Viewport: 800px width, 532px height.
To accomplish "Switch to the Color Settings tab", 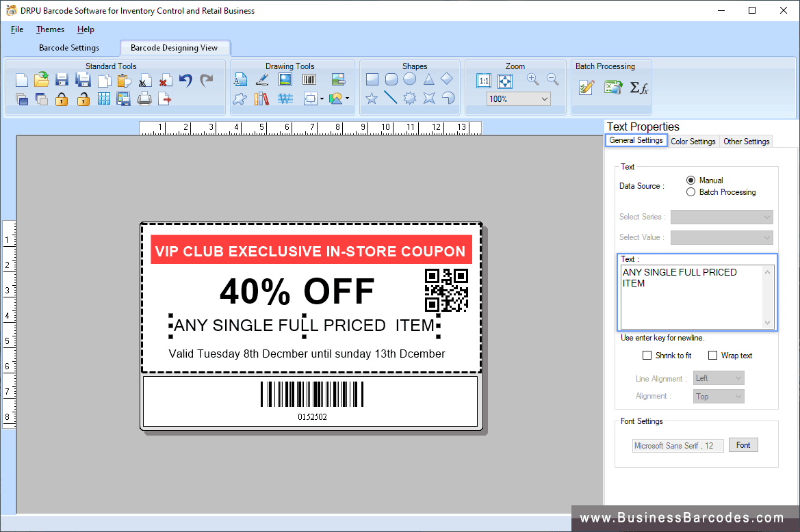I will 693,141.
